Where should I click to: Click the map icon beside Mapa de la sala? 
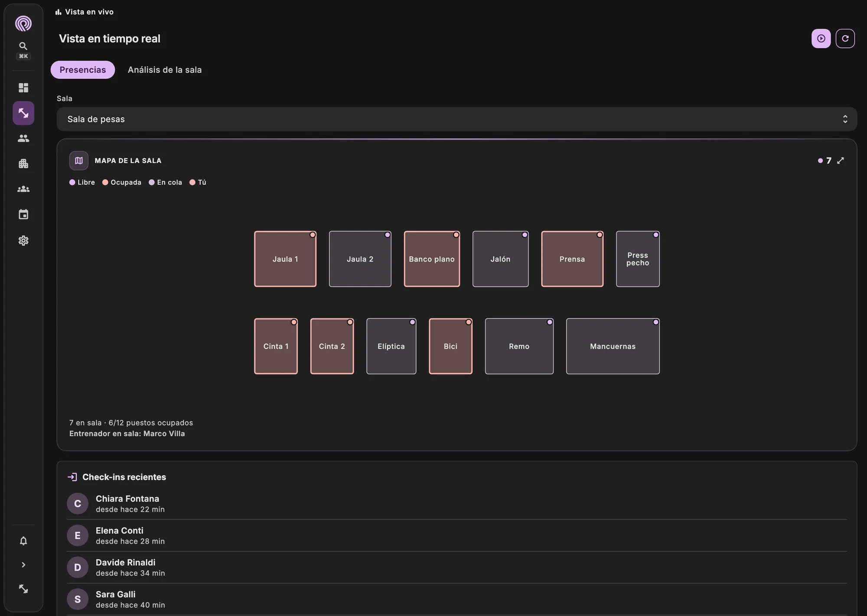79,161
